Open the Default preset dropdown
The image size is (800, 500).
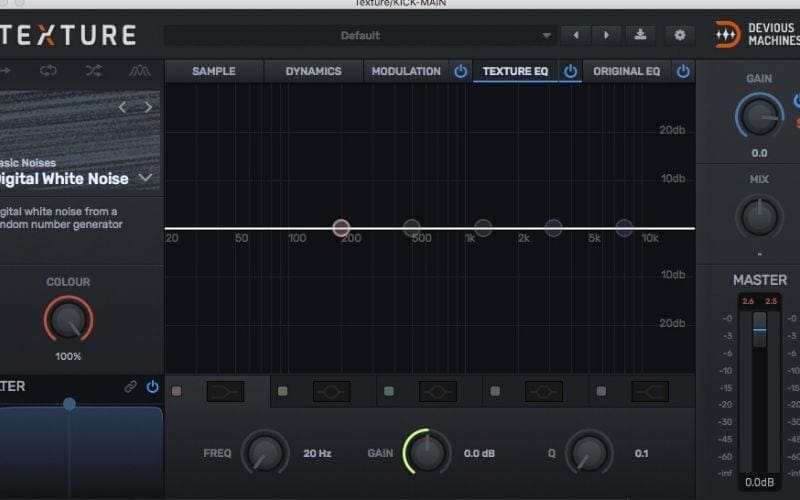(x=360, y=35)
